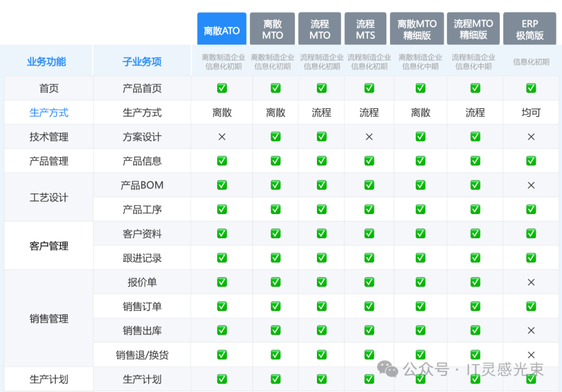Click the X mark for 销售出库 under ERP极简版

point(531,331)
